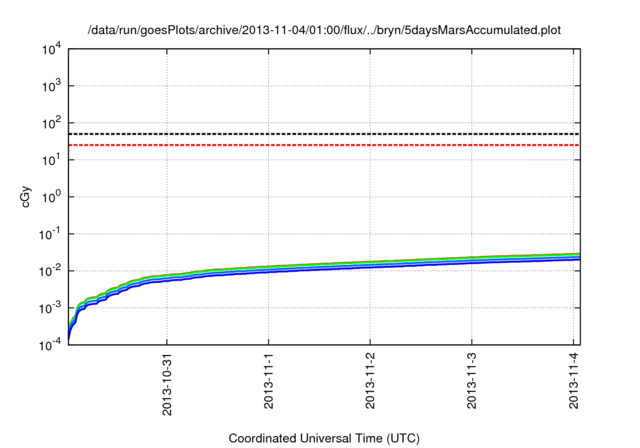
Task: Click the 10^-2 y-axis tick label
Action: [50, 271]
